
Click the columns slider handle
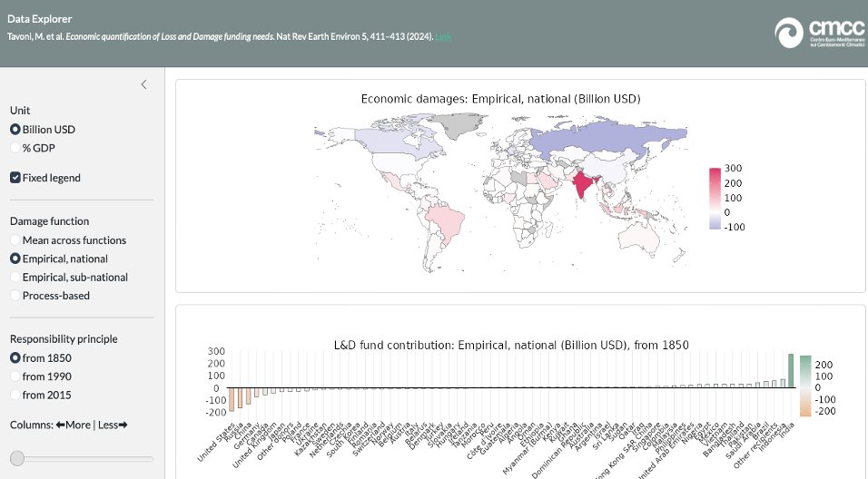[x=17, y=458]
